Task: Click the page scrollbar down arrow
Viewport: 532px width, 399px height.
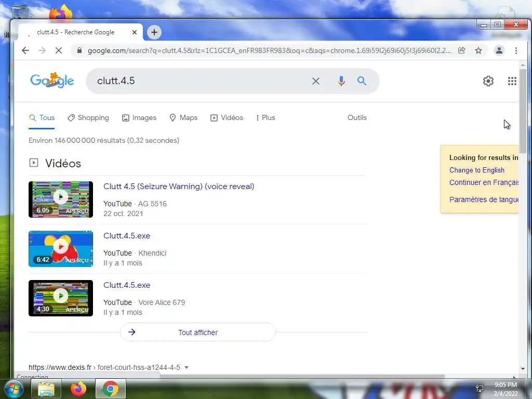Action: [x=523, y=369]
